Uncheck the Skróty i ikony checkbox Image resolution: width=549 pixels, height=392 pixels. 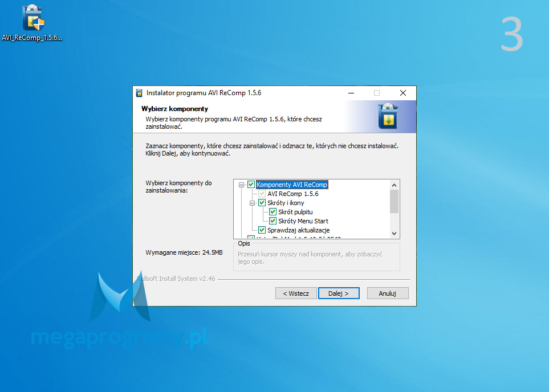[262, 203]
